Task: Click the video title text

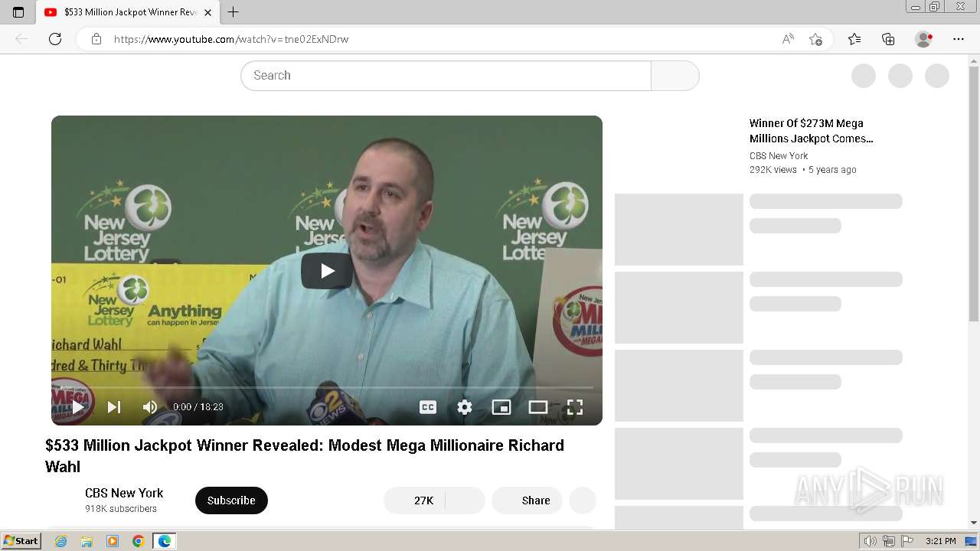Action: click(305, 456)
